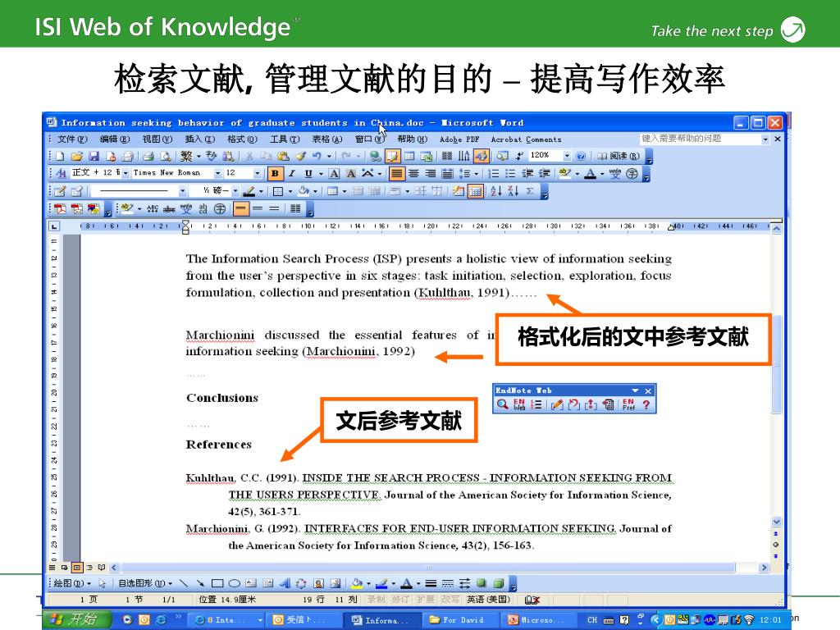Save the document with the floppy icon
Viewport: 840px width, 630px height.
94,156
